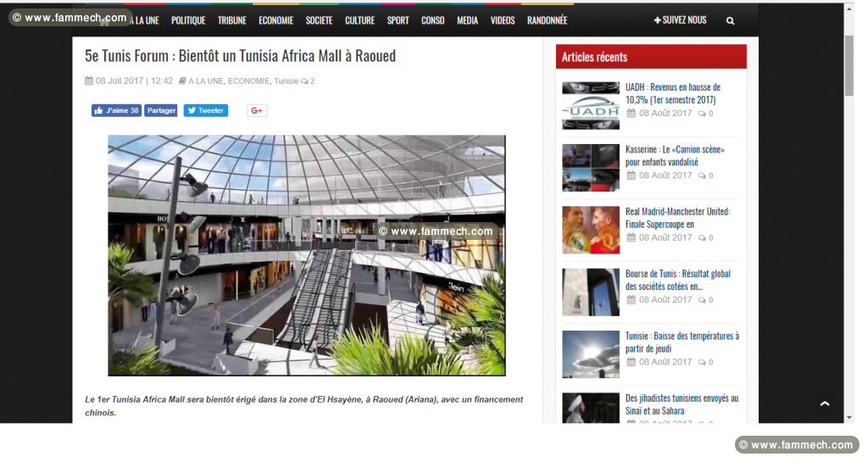This screenshot has width=868, height=462.
Task: Click the UADH article thumbnail
Action: pyautogui.click(x=591, y=105)
